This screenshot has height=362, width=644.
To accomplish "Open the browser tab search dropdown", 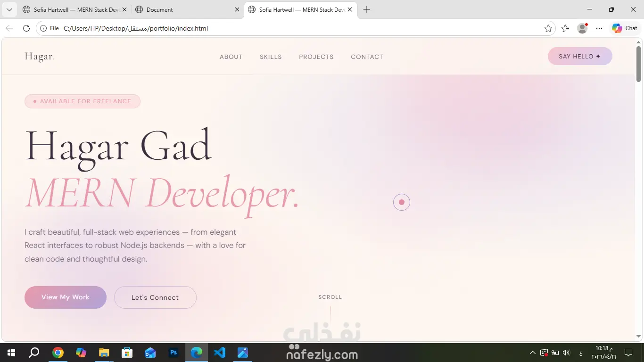I will click(x=9, y=9).
